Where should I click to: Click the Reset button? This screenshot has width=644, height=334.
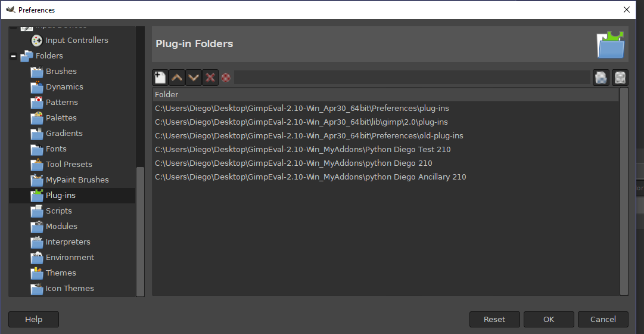tap(494, 320)
